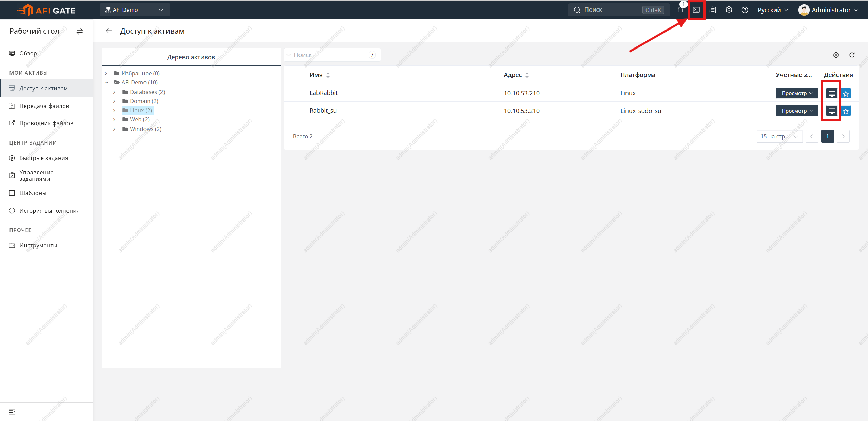Screen dimensions: 868x421
Task: Add Rabbit_su to favorites with star
Action: pos(846,111)
